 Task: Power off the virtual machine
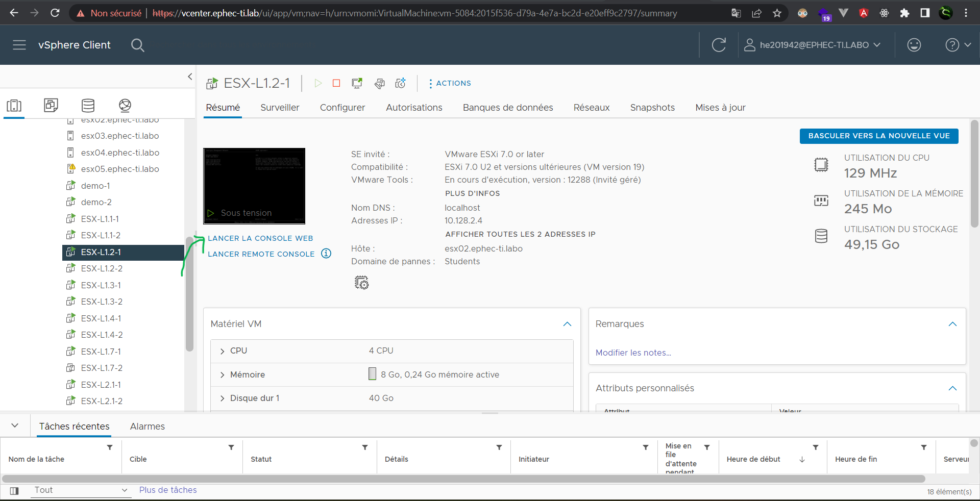coord(336,83)
